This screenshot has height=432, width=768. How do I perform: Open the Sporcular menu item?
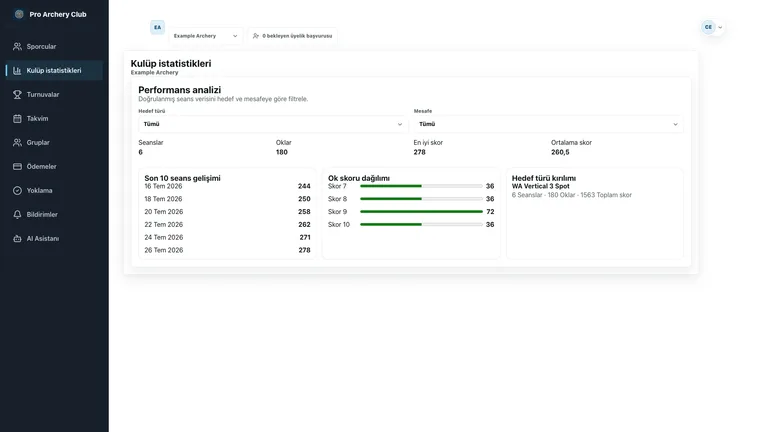[54, 47]
